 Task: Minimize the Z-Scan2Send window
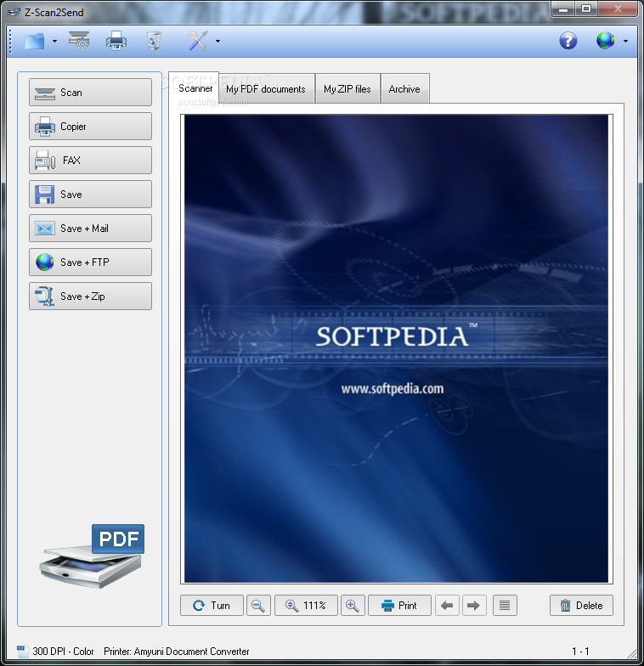click(564, 8)
